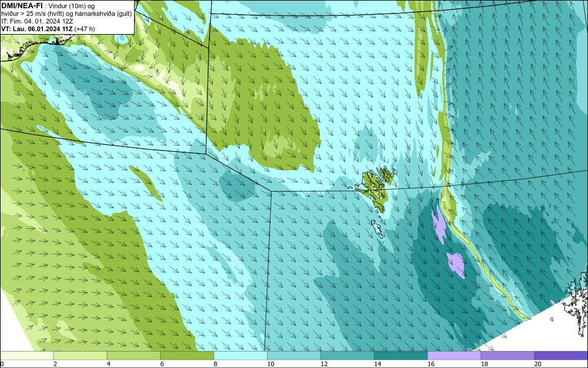Viewport: 588px width, 368px height.
Task: Click the "(+47 h)" forecast offset text
Action: 85,29
